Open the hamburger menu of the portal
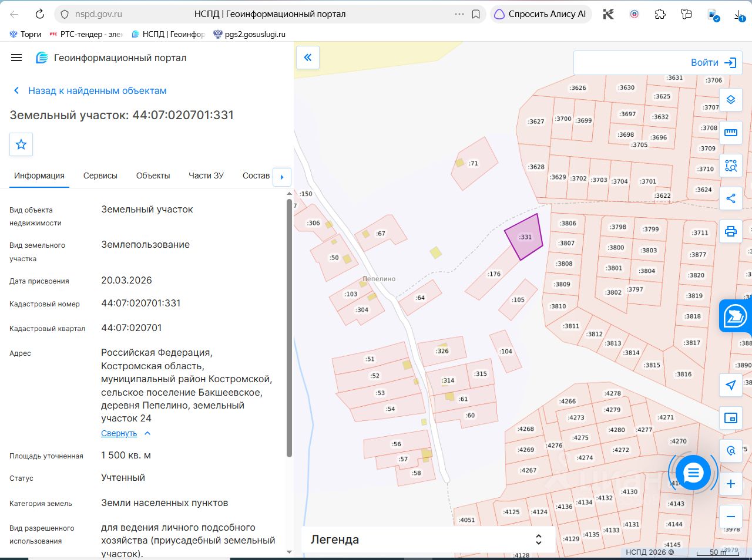This screenshot has height=560, width=752. 16,58
